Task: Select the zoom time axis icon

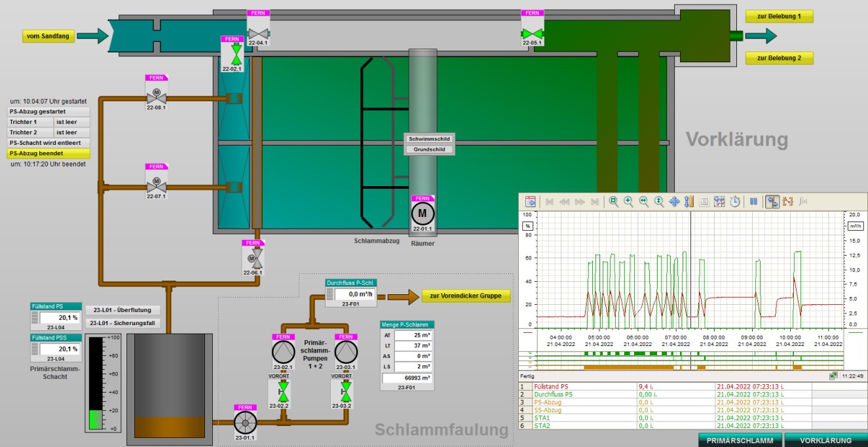Action: (x=644, y=202)
